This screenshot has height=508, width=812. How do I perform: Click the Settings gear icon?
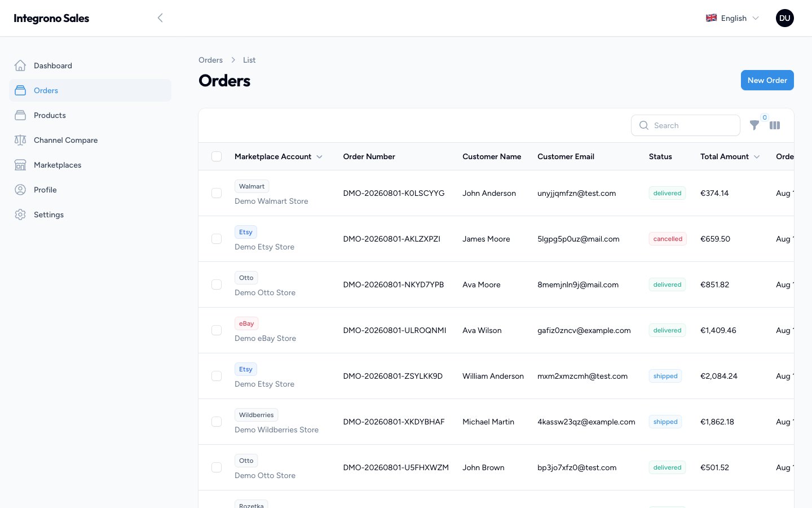[20, 214]
